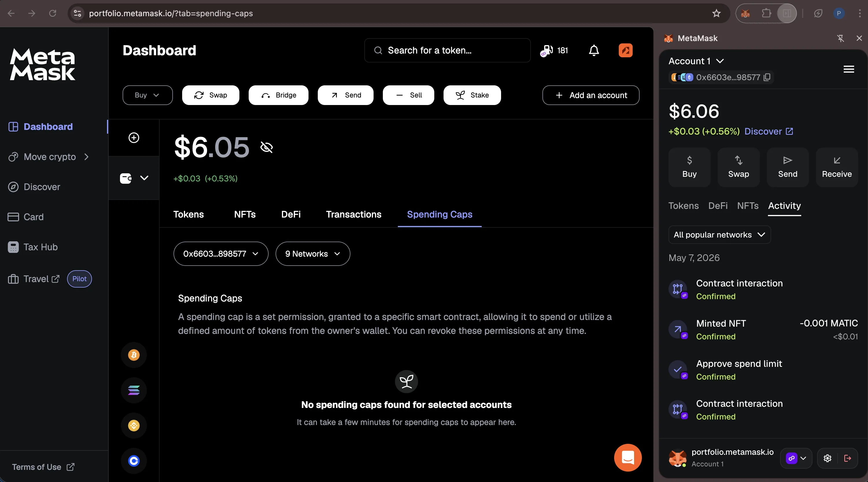The image size is (868, 482).
Task: Open site information icon in address bar
Action: coord(77,14)
